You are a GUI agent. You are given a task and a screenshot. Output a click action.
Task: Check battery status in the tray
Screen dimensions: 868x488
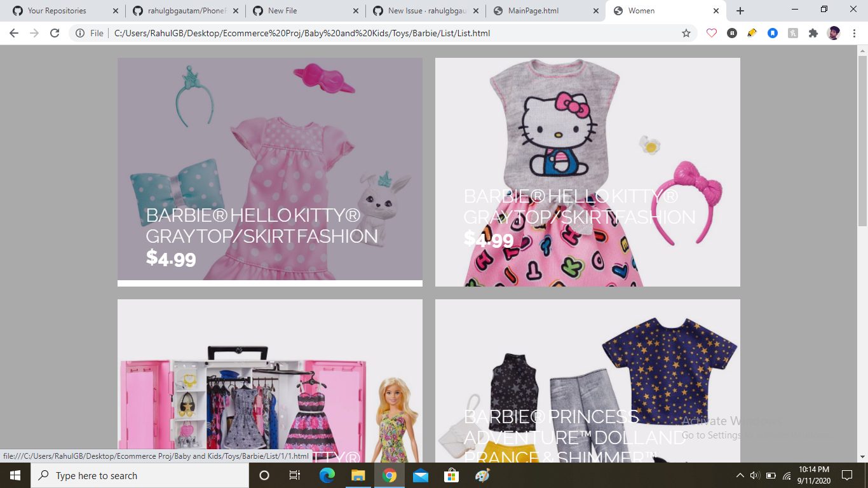(x=771, y=475)
